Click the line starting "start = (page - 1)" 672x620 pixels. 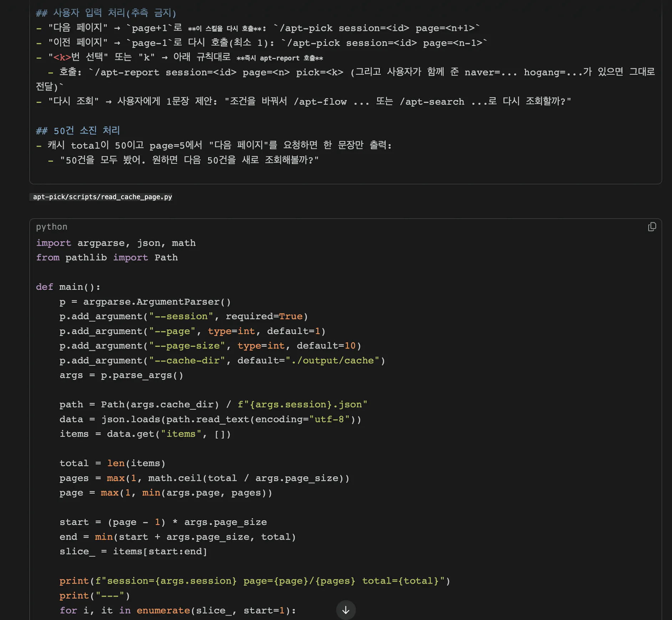(x=163, y=522)
